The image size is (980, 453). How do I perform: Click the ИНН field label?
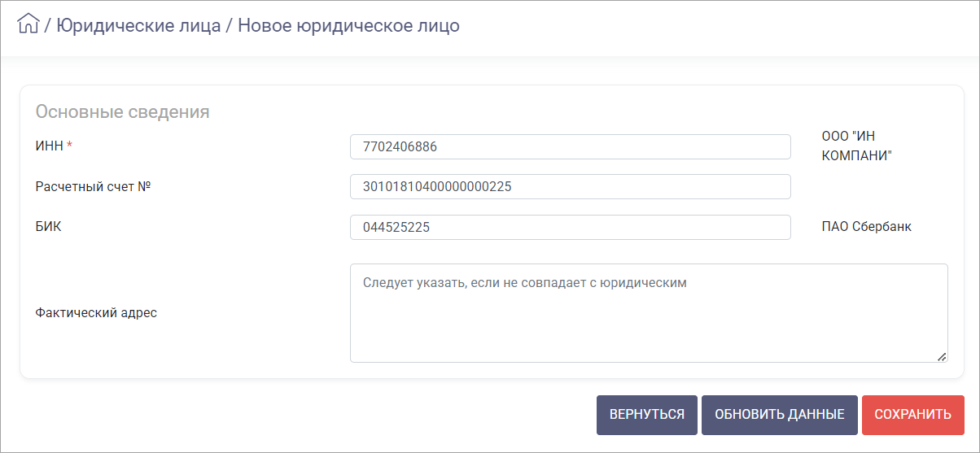tap(49, 146)
